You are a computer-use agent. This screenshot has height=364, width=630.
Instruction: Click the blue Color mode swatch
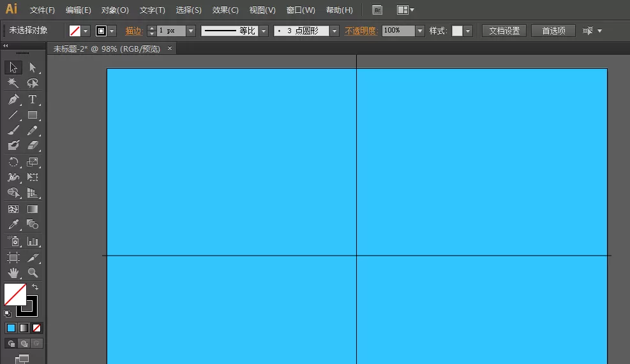pos(11,328)
